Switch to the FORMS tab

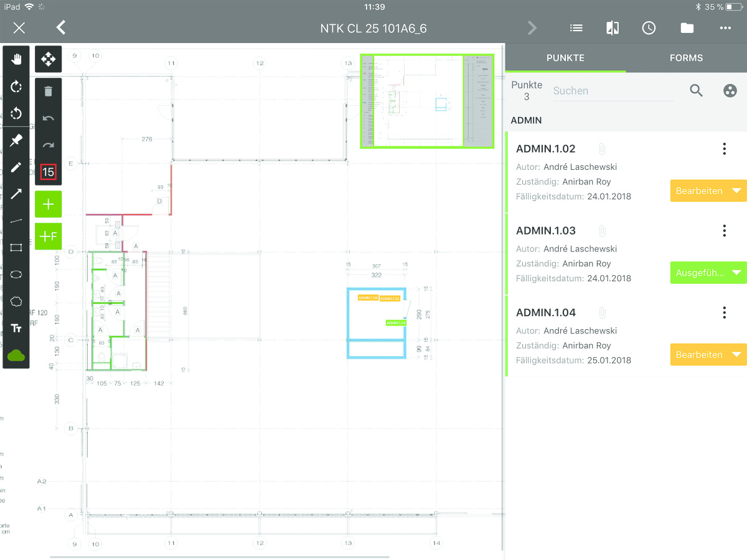pyautogui.click(x=686, y=58)
